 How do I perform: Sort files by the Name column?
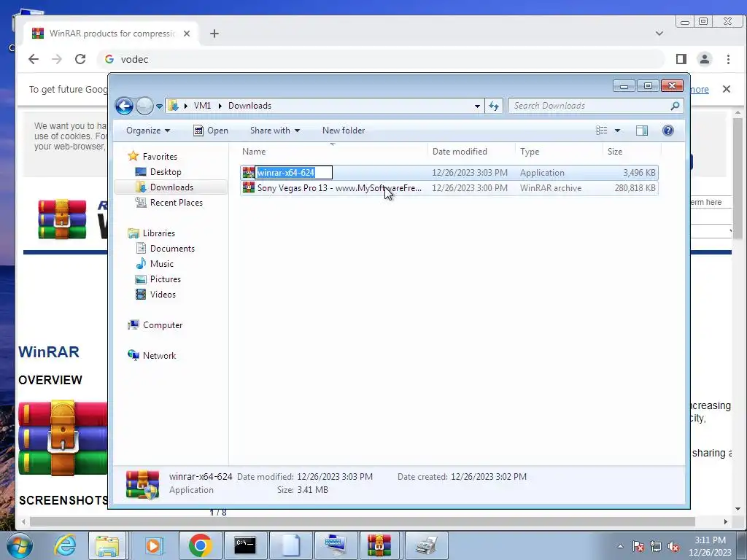coord(333,152)
